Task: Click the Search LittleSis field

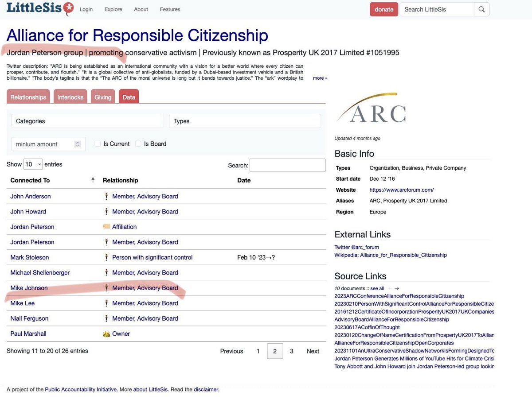Action: (437, 9)
